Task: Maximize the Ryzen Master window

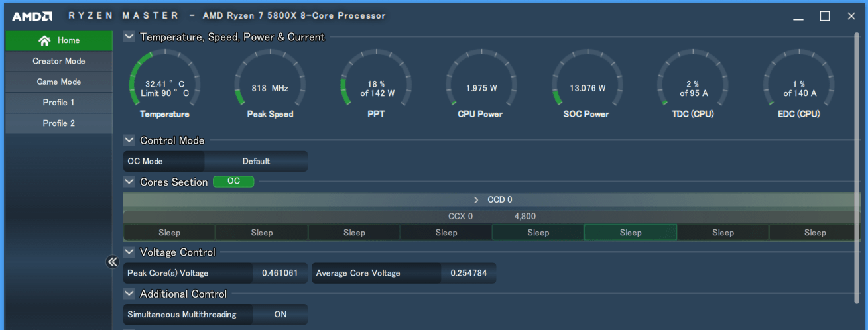Action: click(x=825, y=16)
